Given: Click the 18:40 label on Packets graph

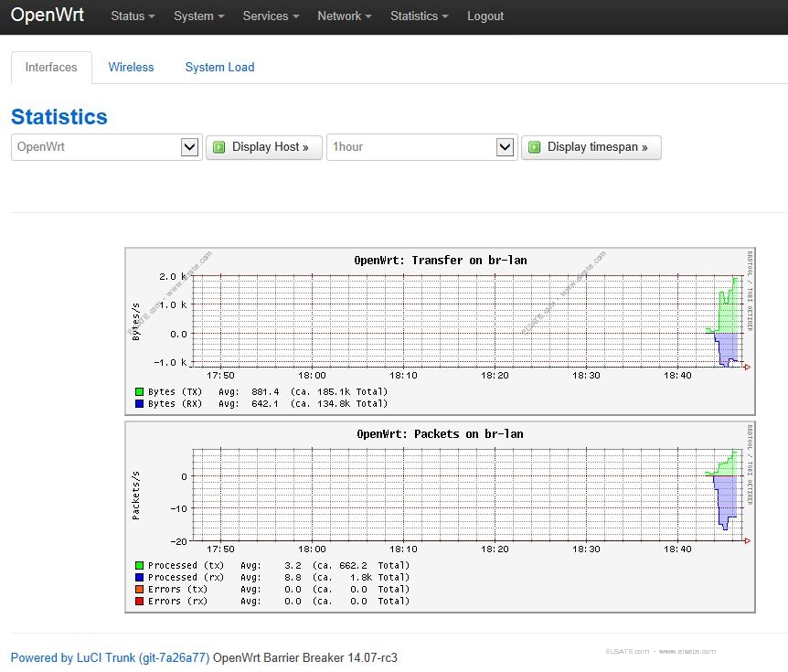Looking at the screenshot, I should (677, 549).
